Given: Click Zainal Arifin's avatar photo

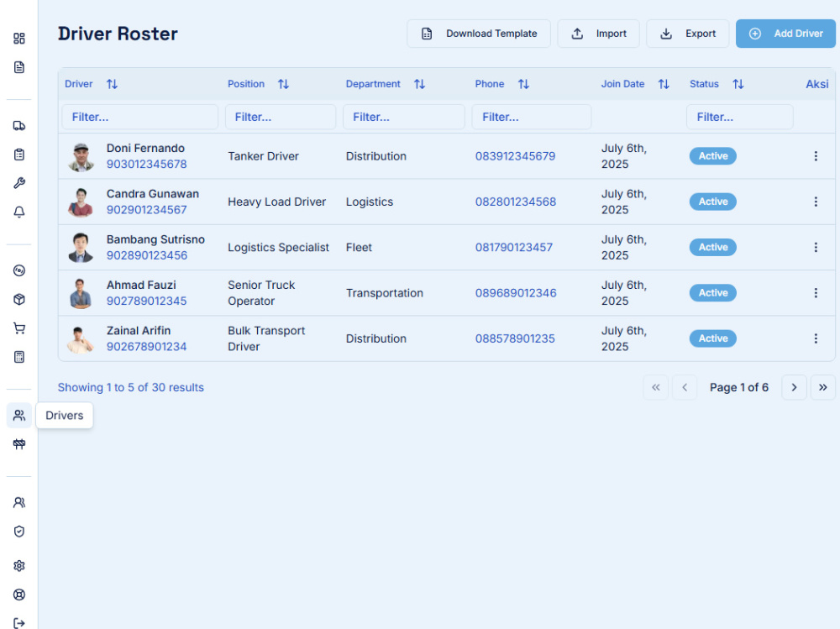Looking at the screenshot, I should (x=81, y=339).
